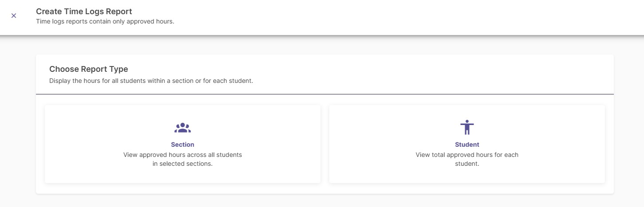This screenshot has width=644, height=207.
Task: Click 'View approved hours across all students' text
Action: pos(182,155)
